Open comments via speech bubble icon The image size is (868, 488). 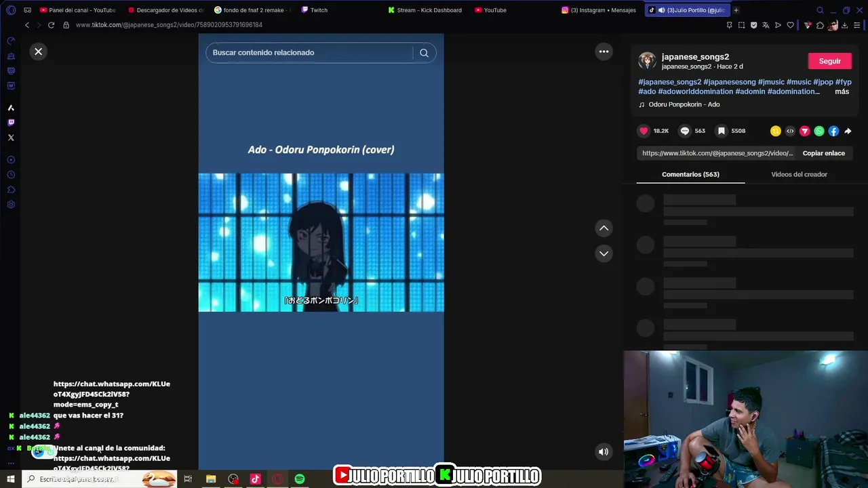coord(685,131)
